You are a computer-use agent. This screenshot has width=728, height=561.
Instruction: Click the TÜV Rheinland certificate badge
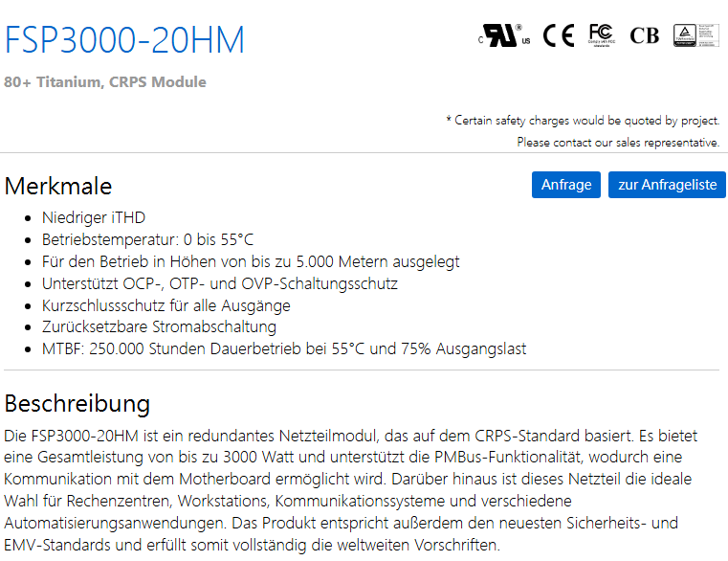(x=695, y=35)
